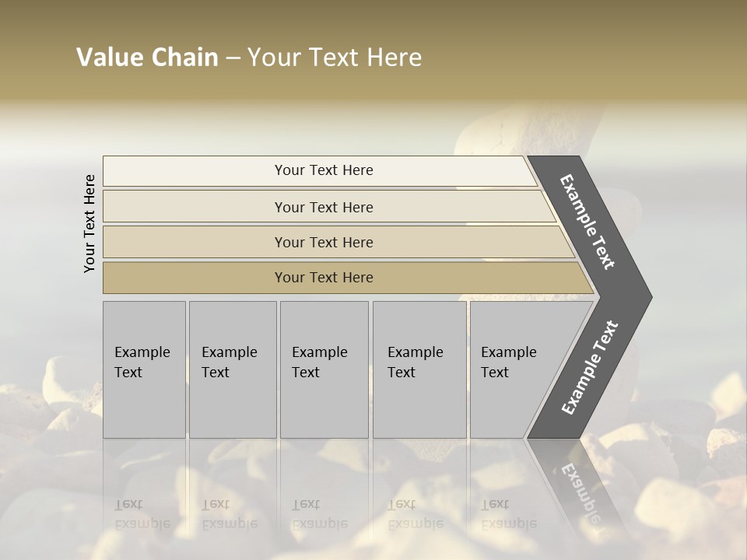Select the first gray "Example Text" box
This screenshot has width=747, height=560.
click(x=144, y=369)
